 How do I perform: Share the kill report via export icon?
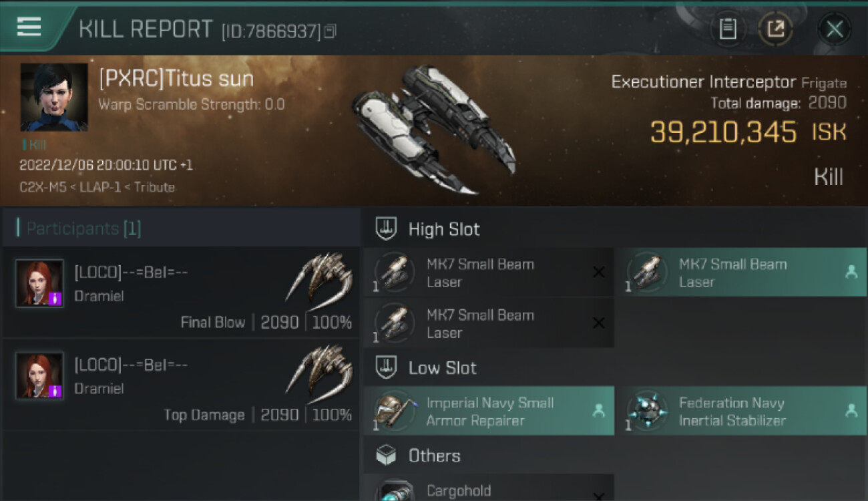point(776,29)
